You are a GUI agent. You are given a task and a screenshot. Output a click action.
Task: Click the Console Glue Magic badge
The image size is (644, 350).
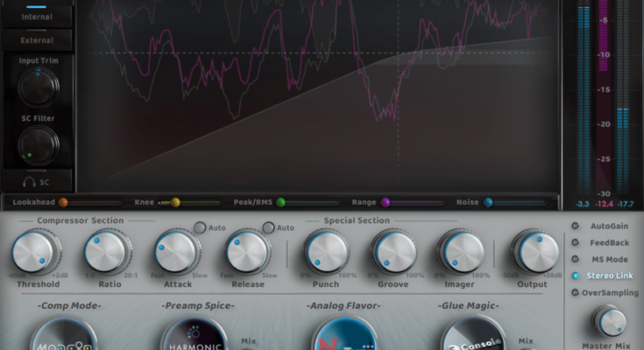pyautogui.click(x=473, y=338)
